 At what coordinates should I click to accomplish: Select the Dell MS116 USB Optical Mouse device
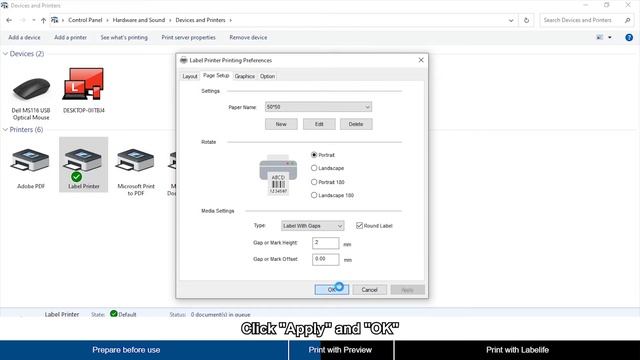(x=31, y=94)
